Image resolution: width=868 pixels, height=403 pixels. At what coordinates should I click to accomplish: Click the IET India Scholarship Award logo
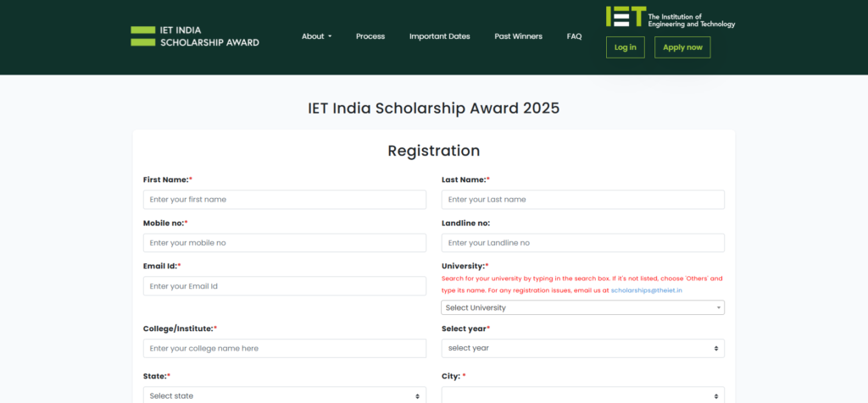(x=195, y=36)
